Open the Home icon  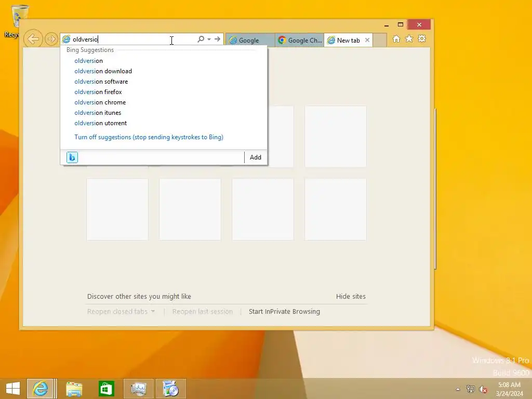(x=396, y=38)
